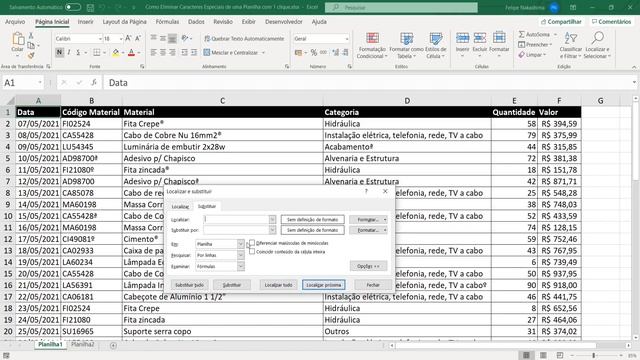Click the Pesquisar search box
The height and width of the screenshot is (360, 640).
pyautogui.click(x=401, y=7)
